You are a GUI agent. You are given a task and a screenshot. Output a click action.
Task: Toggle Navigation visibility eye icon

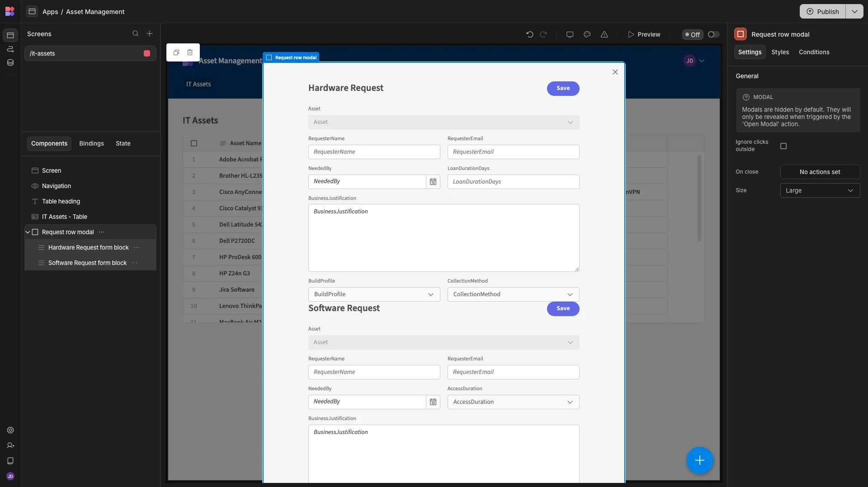coord(35,186)
